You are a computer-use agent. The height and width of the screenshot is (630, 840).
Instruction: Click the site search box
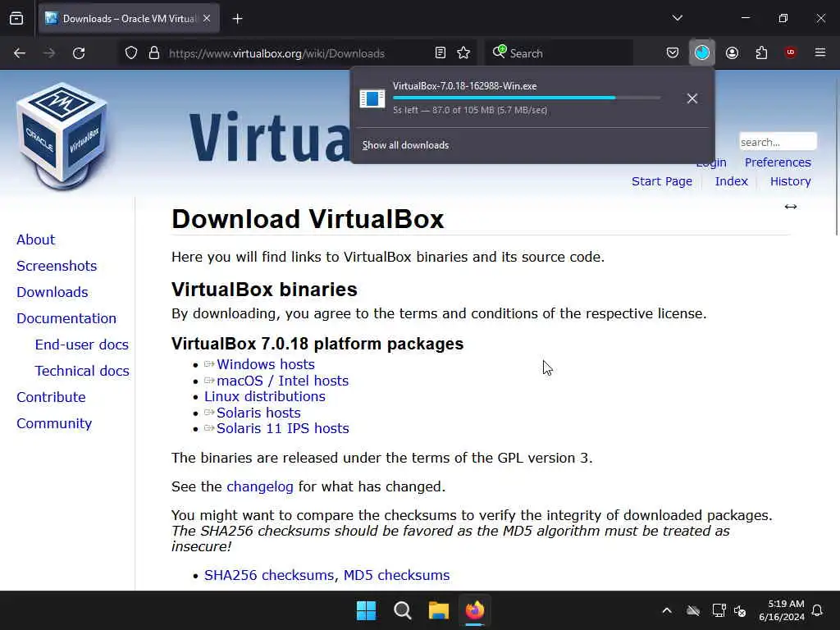tap(778, 142)
